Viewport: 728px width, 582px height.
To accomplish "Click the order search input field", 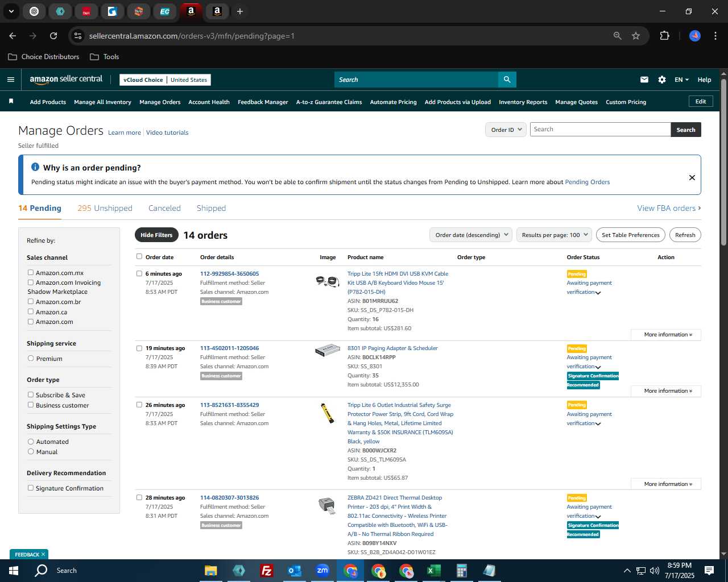I will click(x=600, y=130).
